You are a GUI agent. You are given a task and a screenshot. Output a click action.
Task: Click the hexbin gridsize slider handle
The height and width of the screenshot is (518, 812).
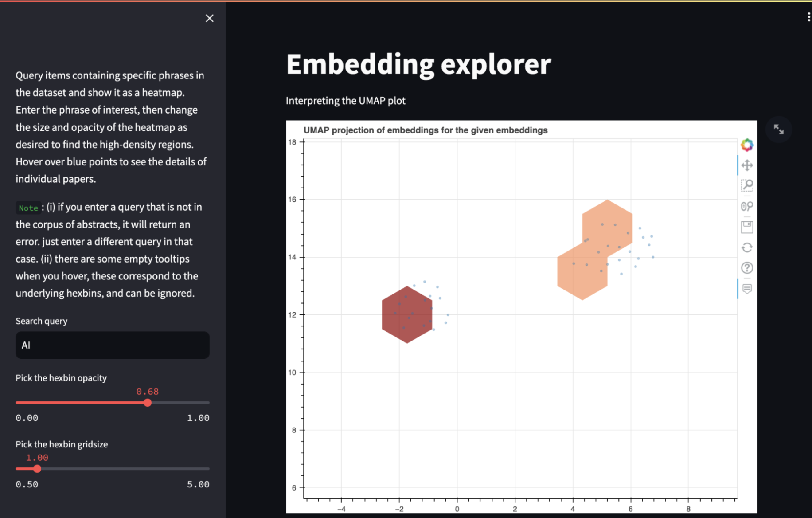(x=37, y=469)
